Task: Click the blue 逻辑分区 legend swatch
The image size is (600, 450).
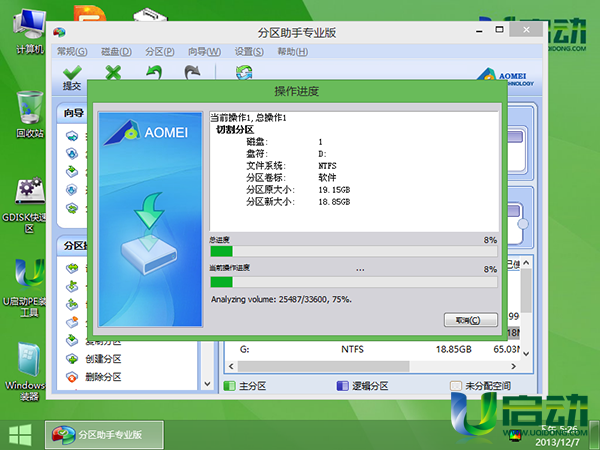Action: click(342, 386)
